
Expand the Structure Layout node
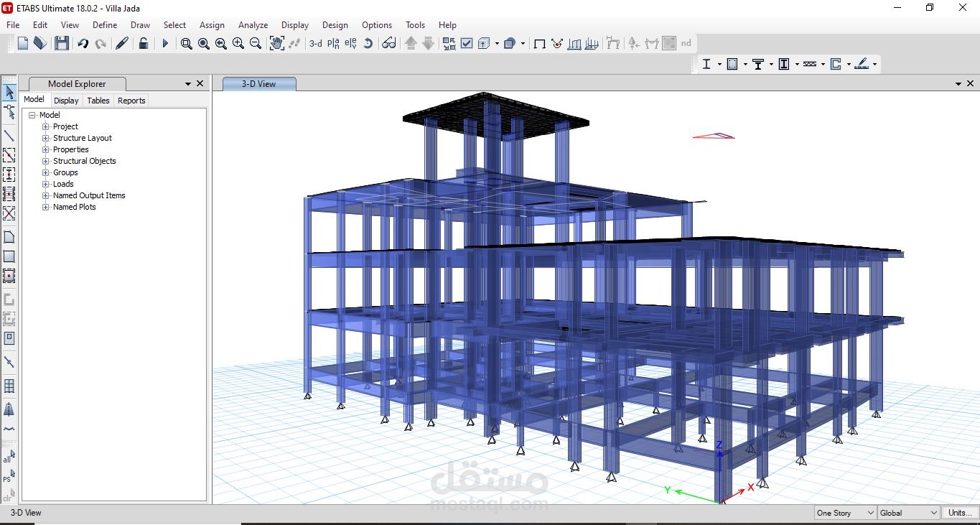[46, 138]
